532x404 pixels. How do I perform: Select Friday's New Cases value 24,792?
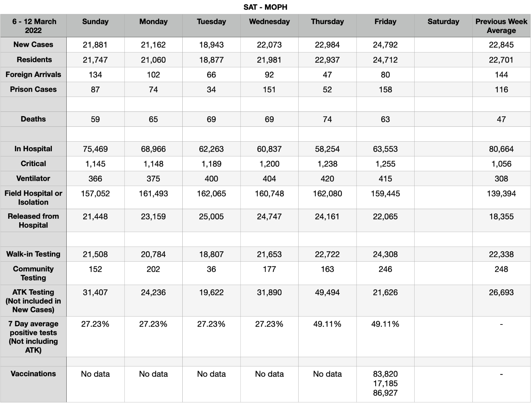[x=385, y=45]
